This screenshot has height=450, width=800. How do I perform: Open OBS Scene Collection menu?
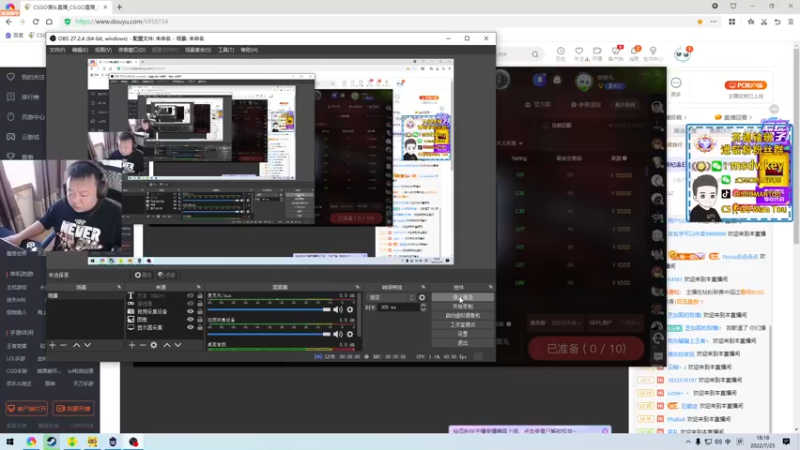tap(197, 50)
